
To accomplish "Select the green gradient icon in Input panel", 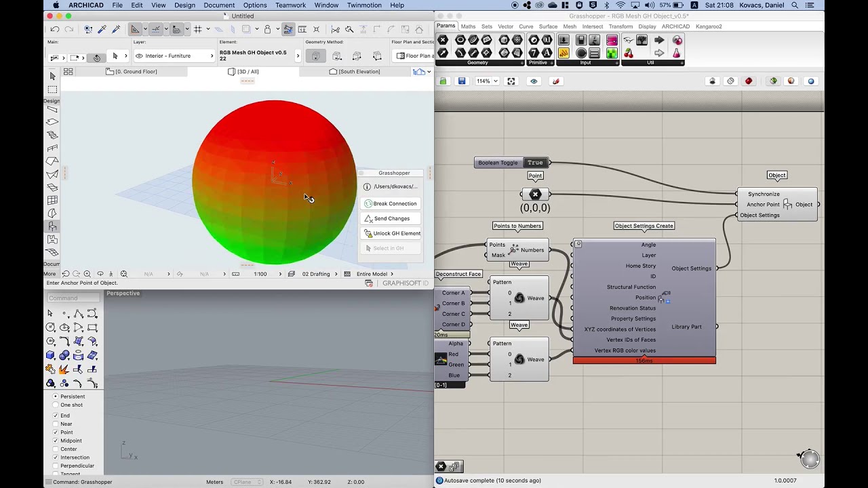I will 612,53.
